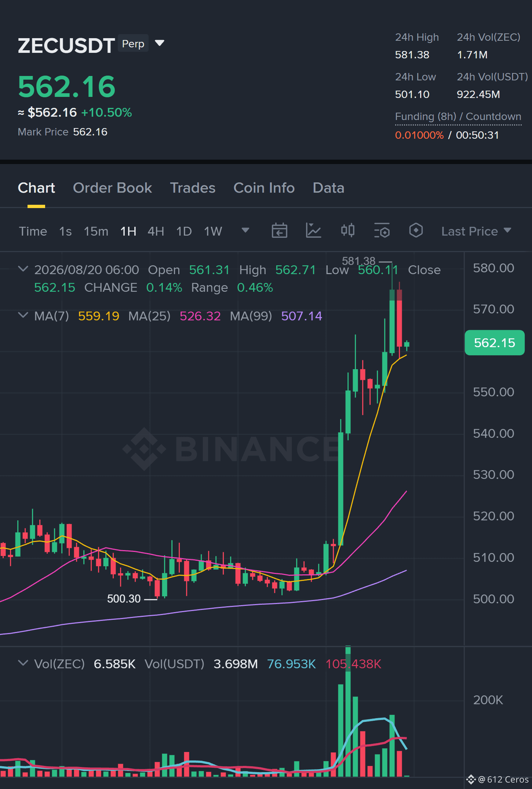Image resolution: width=532 pixels, height=789 pixels.
Task: Click the Range 0.46% value
Action: (255, 287)
